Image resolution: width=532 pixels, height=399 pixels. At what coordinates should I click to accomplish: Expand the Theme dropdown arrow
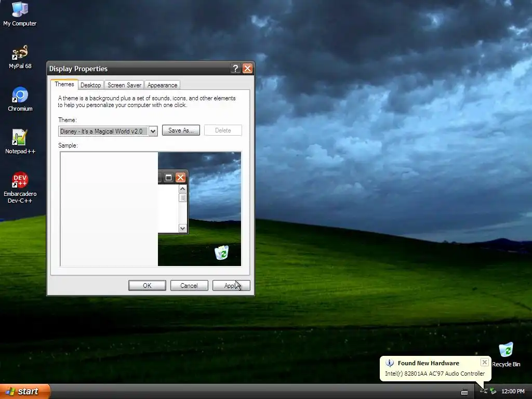pos(153,131)
